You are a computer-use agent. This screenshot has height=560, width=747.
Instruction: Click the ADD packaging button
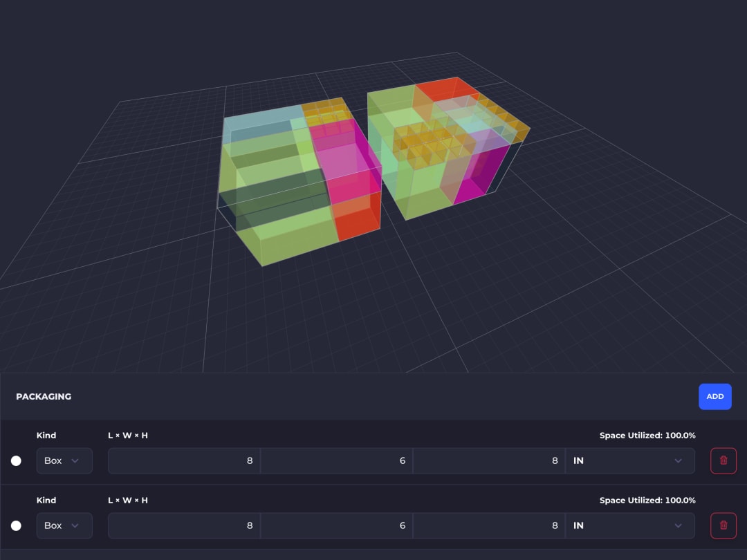[714, 396]
